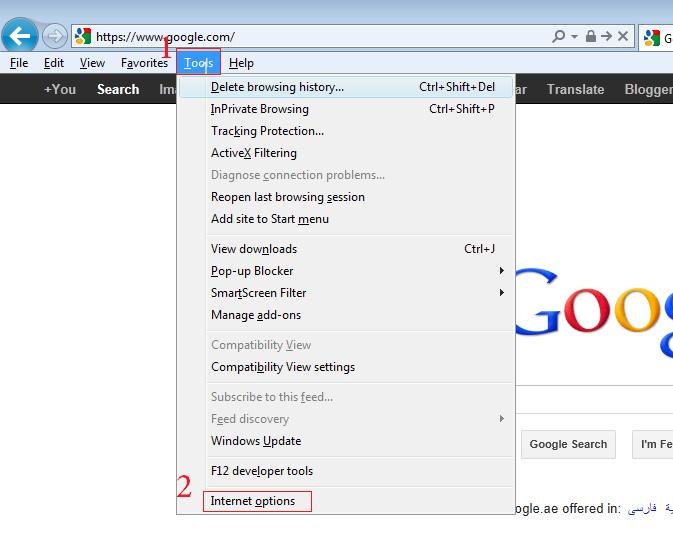Click the I'm Feeling Lucky button

(x=653, y=444)
